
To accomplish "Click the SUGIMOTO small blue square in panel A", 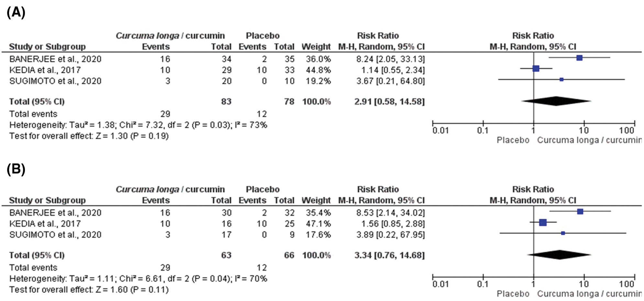I will click(561, 79).
